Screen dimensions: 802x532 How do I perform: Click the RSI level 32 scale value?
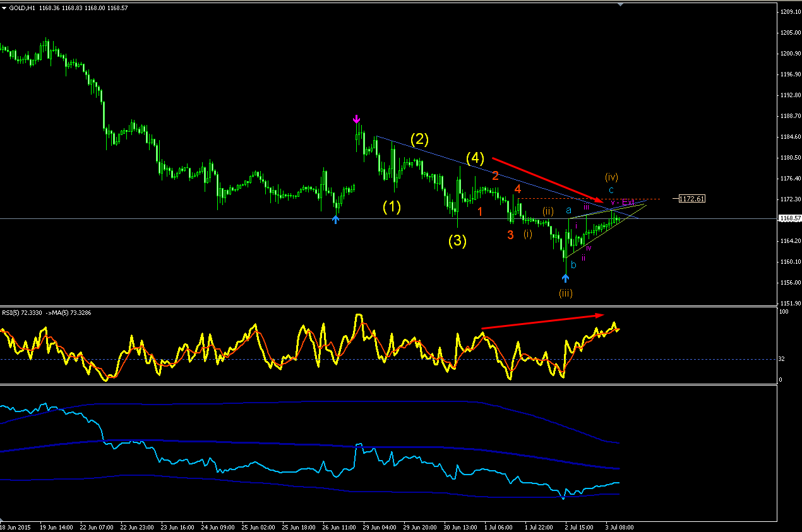pyautogui.click(x=782, y=358)
